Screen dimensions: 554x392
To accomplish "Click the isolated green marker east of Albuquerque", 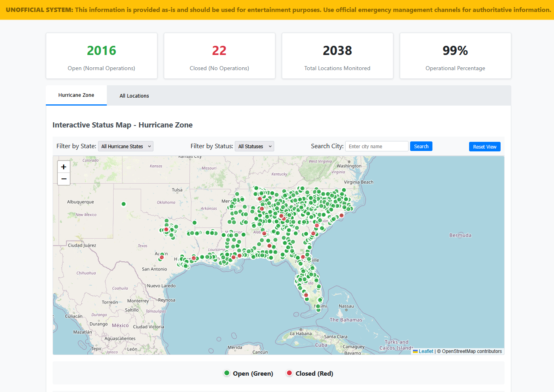I will click(x=124, y=204).
